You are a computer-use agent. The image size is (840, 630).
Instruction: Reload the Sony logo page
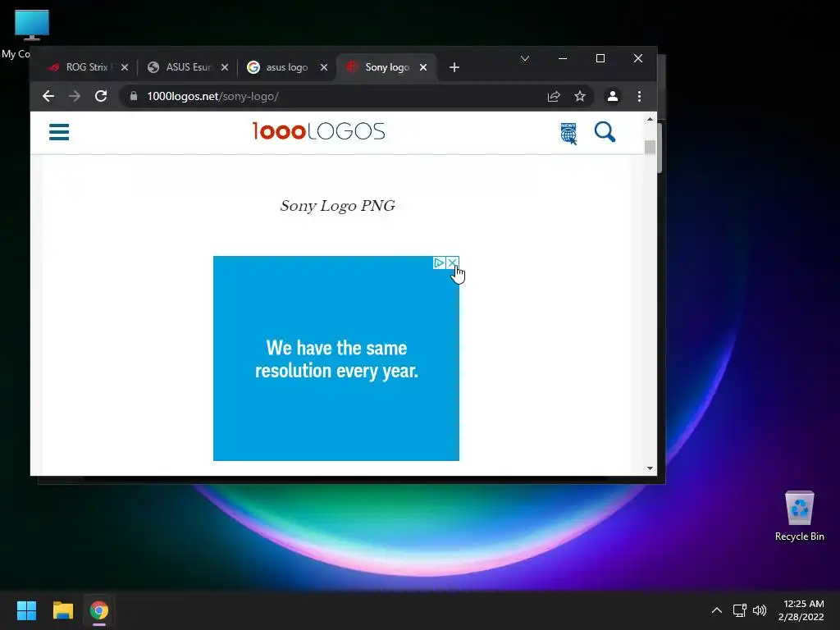click(101, 97)
